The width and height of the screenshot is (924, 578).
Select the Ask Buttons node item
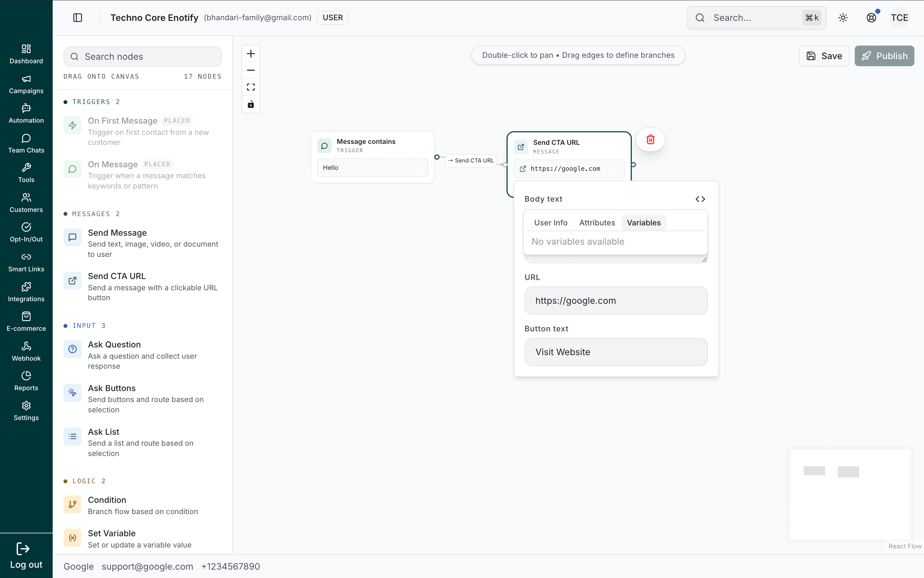(x=142, y=399)
